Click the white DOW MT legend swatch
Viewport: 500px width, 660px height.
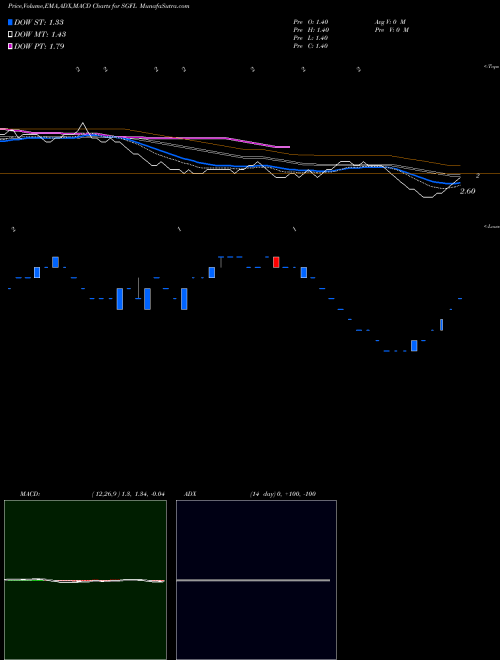(10, 35)
